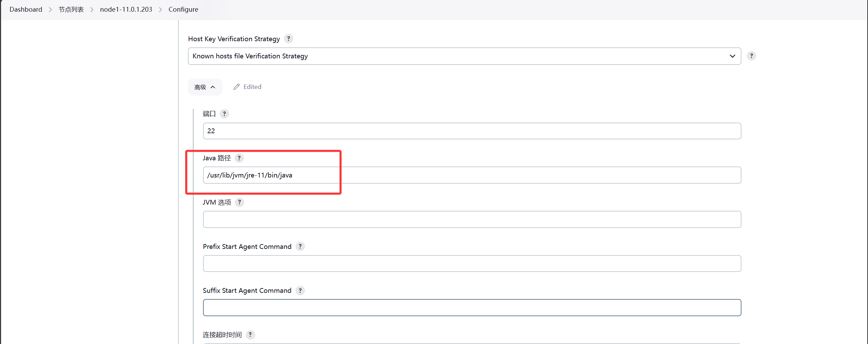Focus the Prefix Start Agent Command input
The width and height of the screenshot is (868, 344).
(x=472, y=264)
